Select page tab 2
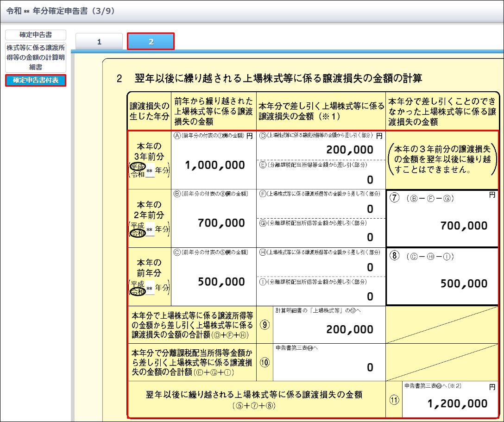The width and height of the screenshot is (504, 422). click(x=151, y=42)
